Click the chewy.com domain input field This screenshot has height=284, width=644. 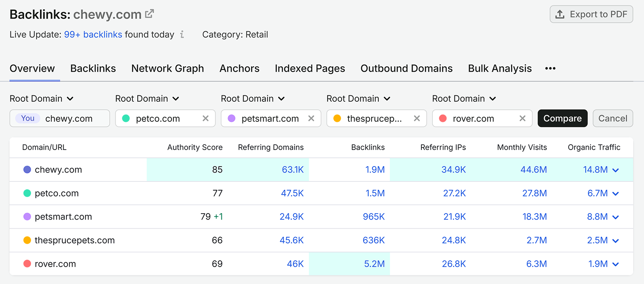point(60,118)
